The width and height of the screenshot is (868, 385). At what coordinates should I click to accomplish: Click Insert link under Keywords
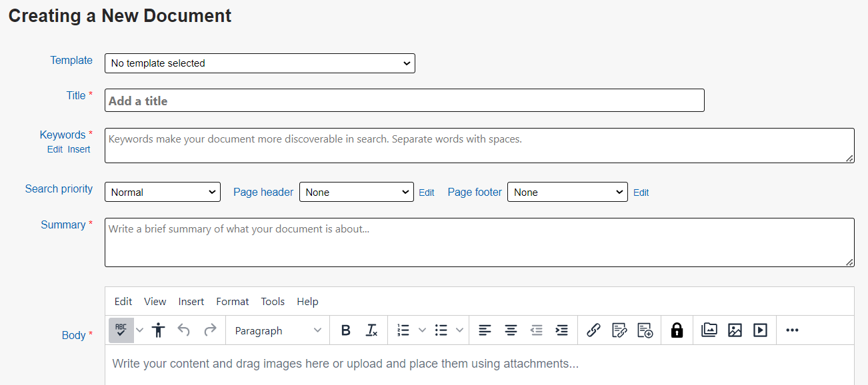coord(79,150)
